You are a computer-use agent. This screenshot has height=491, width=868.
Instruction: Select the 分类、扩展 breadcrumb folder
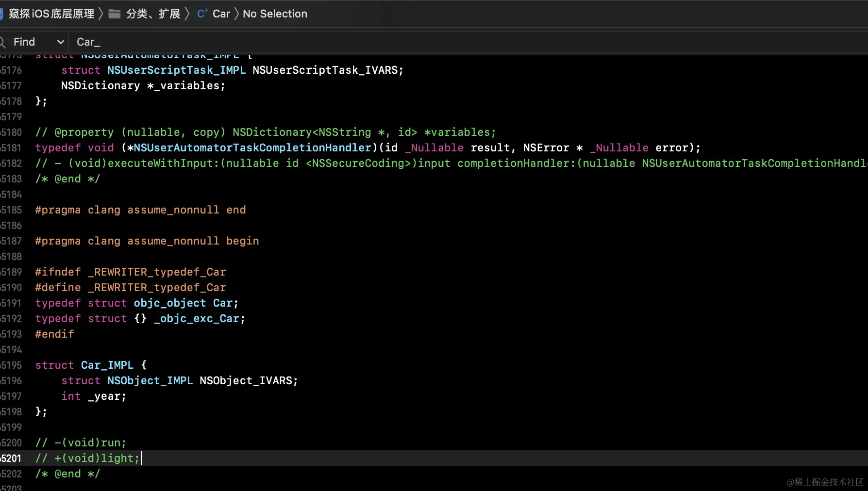point(153,14)
